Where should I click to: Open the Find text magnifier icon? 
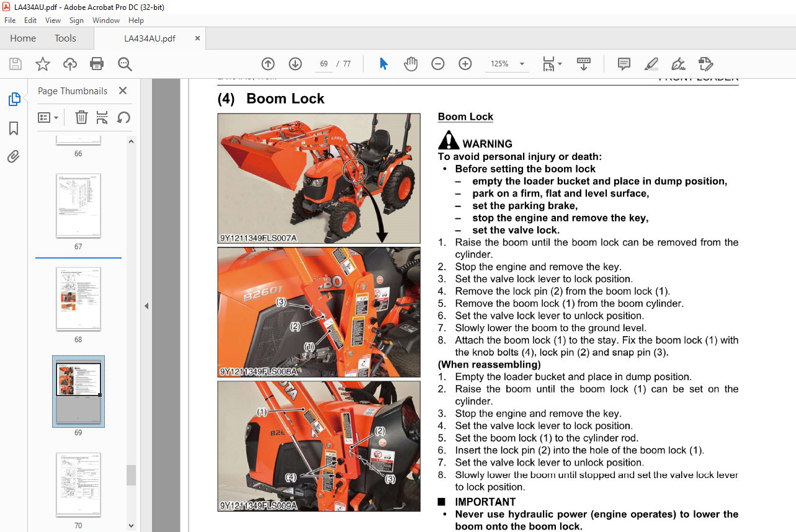point(125,64)
